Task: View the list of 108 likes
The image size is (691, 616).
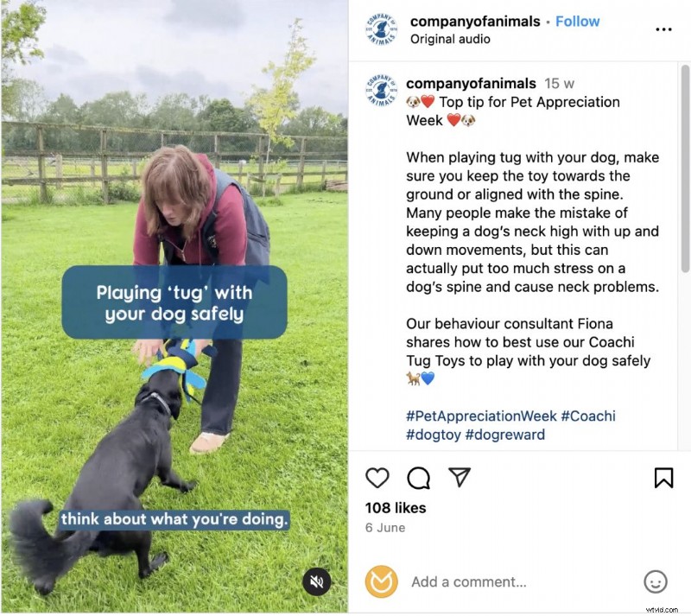Action: [396, 508]
